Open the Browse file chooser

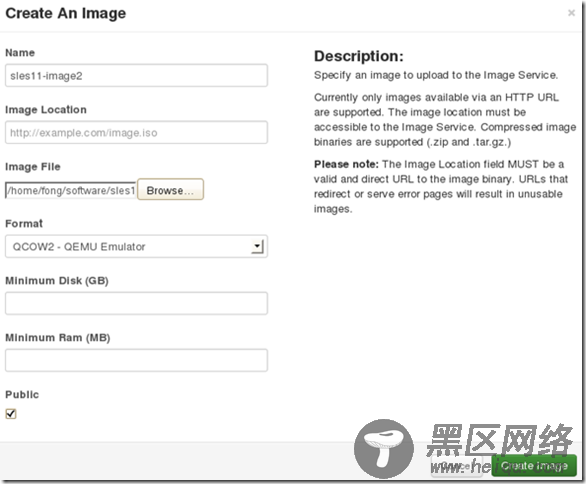point(170,189)
